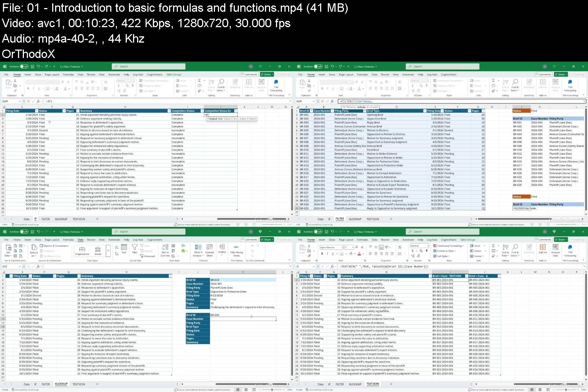Select cell BR-014 in bottom-left lookup table
This screenshot has height=392, width=588.
coord(243,280)
